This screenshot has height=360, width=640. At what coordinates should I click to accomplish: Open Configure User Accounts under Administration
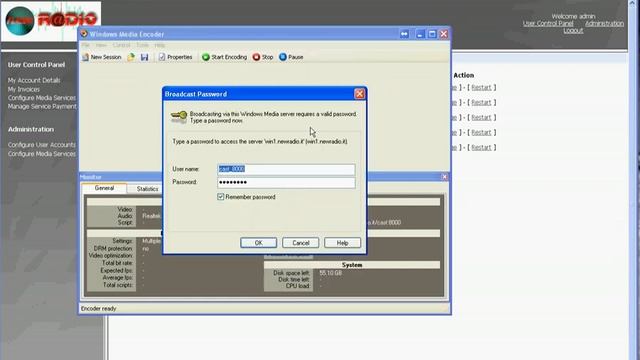(42, 145)
